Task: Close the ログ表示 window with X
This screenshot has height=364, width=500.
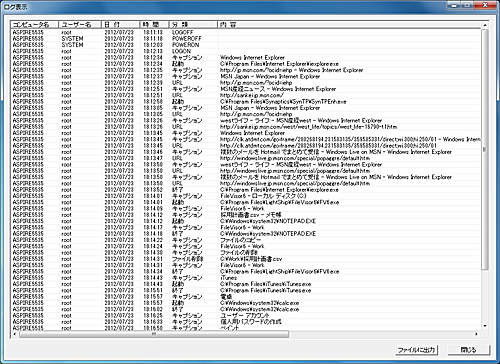Action: coord(485,5)
